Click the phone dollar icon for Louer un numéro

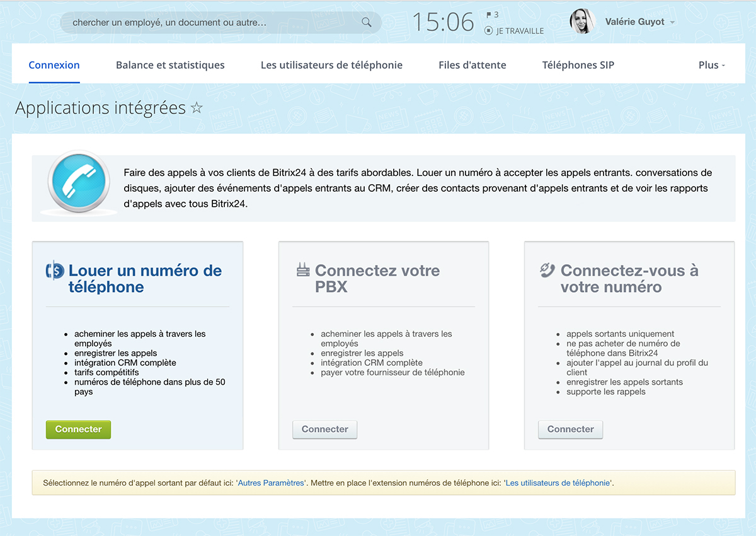click(x=55, y=271)
